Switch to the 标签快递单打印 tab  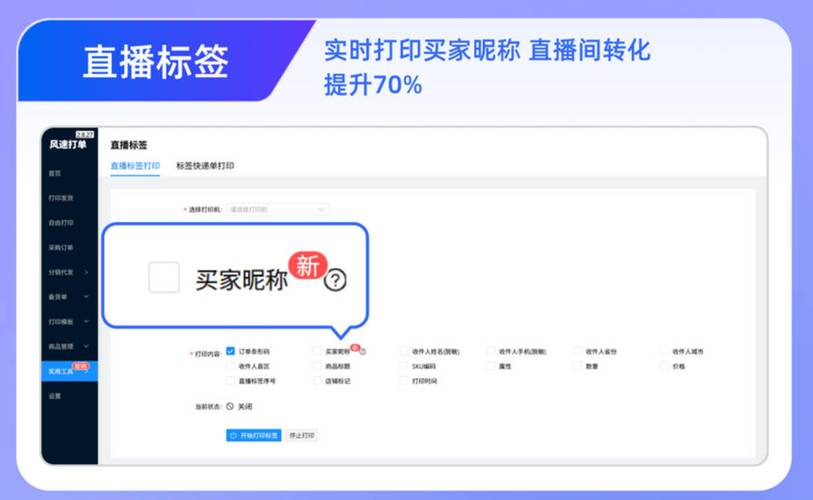205,166
